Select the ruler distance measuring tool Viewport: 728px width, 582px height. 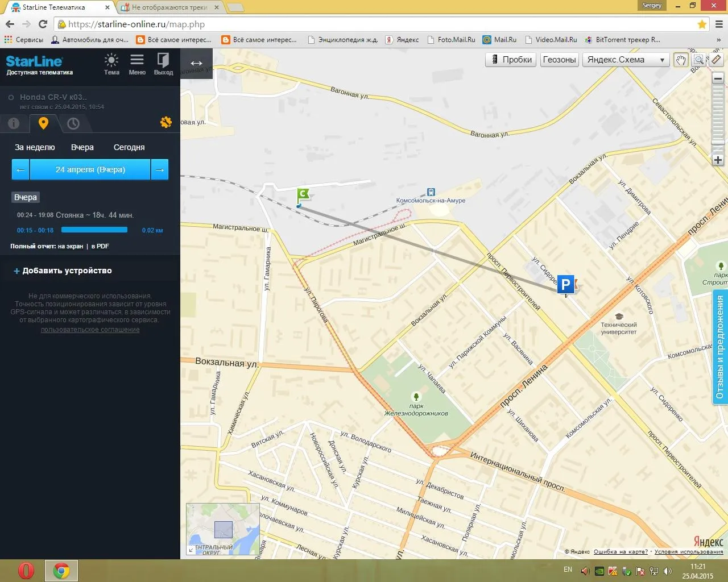[x=717, y=60]
